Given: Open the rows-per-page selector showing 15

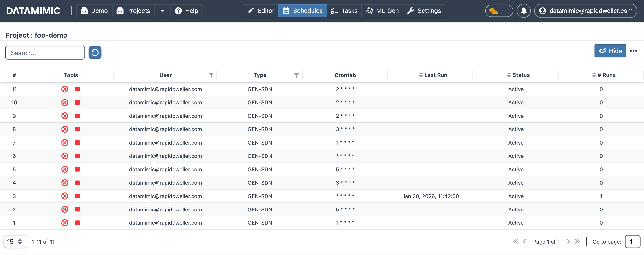Looking at the screenshot, I should click(16, 241).
